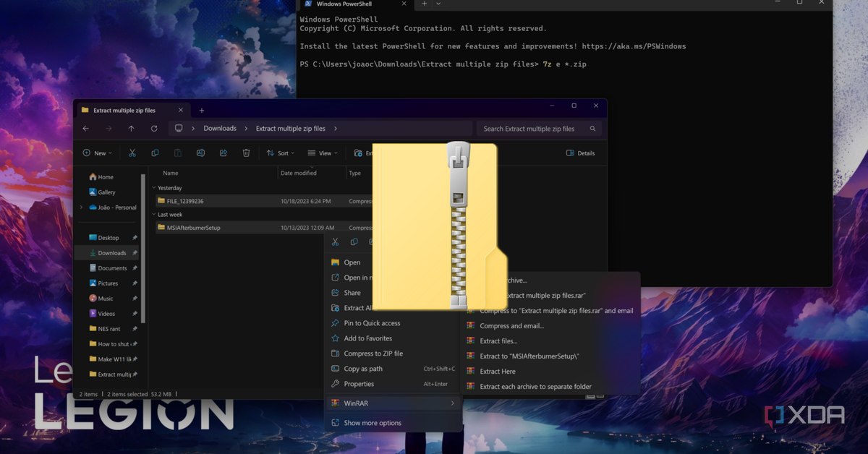Expand the New item dropdown

(x=97, y=153)
